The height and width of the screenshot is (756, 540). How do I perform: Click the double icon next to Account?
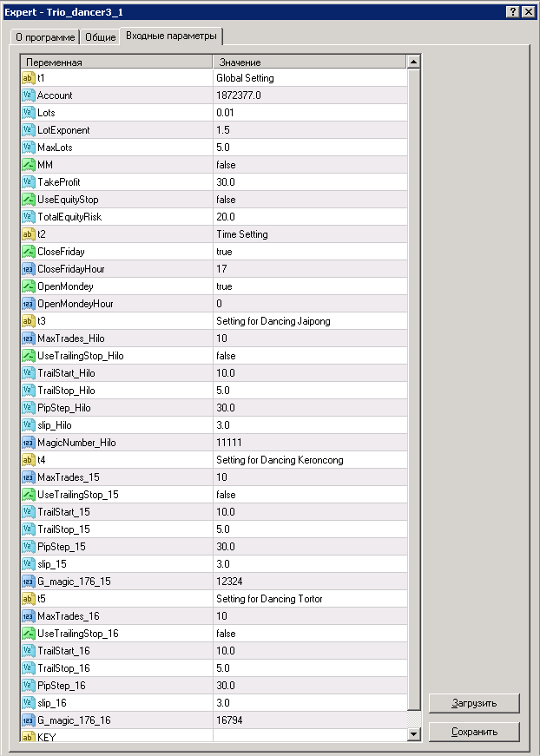[x=29, y=95]
